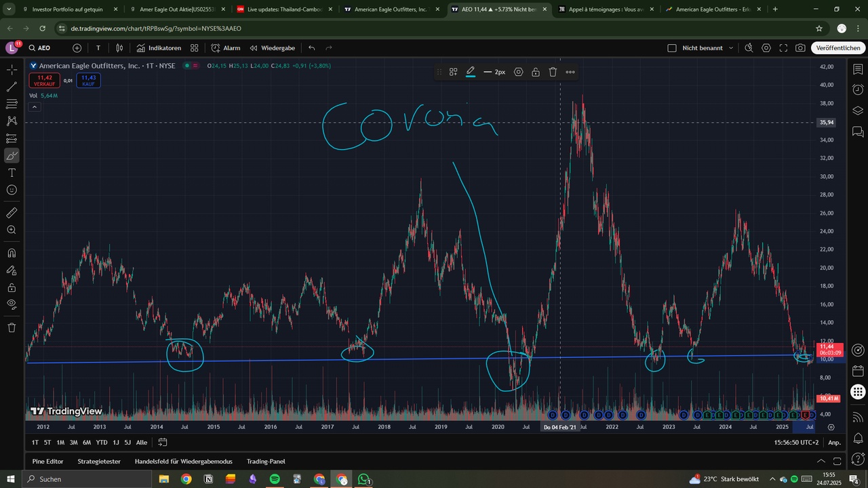Screen dimensions: 868x488
Task: Select the 6M date range
Action: 87,443
